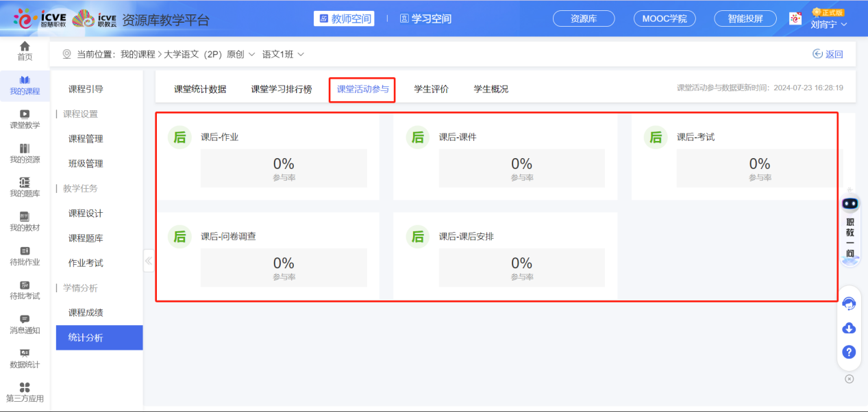The image size is (868, 412).
Task: Open the 学生评价 tab
Action: pos(430,88)
